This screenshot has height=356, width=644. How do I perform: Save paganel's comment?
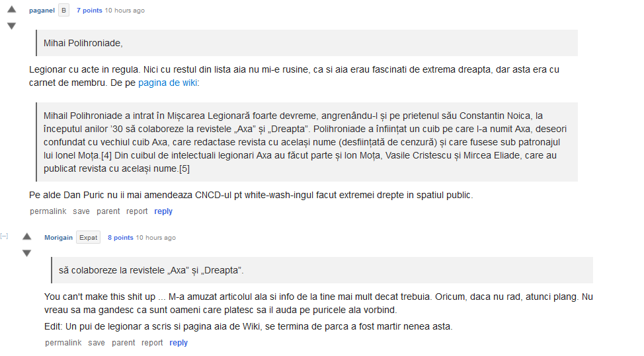pos(81,211)
